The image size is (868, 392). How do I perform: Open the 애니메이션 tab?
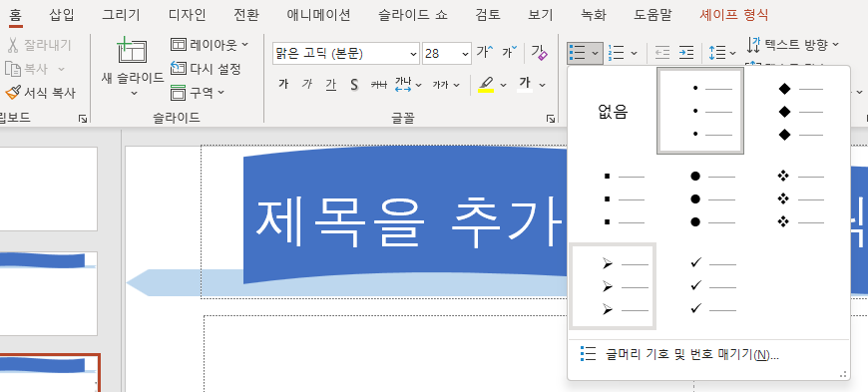tap(318, 15)
